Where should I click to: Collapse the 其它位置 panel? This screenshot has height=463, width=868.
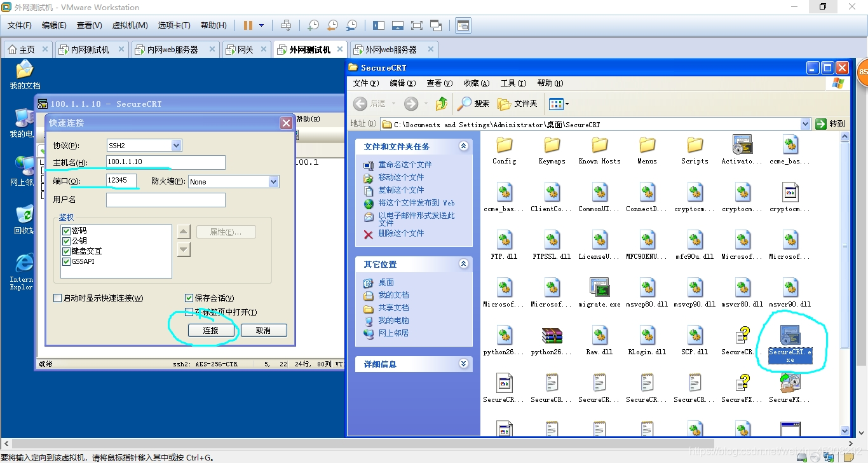[463, 264]
